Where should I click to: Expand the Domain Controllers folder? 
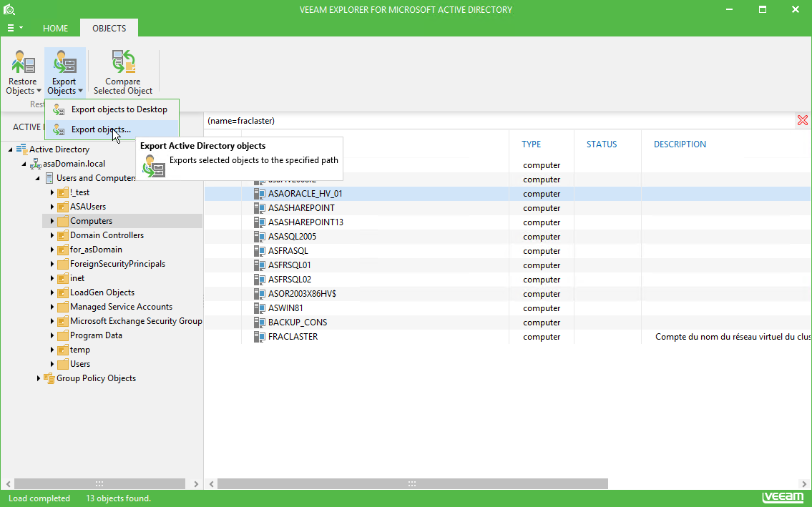point(52,235)
